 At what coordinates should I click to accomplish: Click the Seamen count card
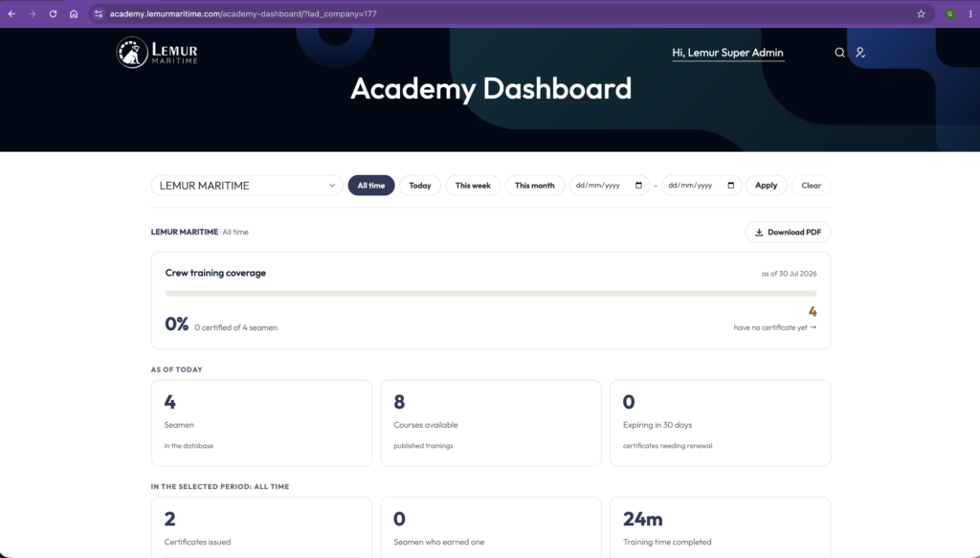[261, 423]
